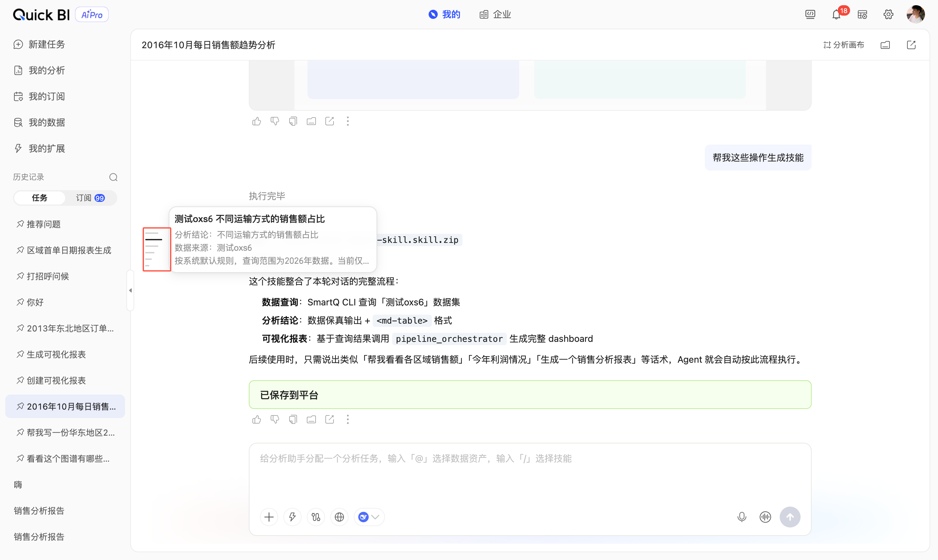Click the -skill.skill.zip file name
Image resolution: width=938 pixels, height=560 pixels.
(x=418, y=240)
